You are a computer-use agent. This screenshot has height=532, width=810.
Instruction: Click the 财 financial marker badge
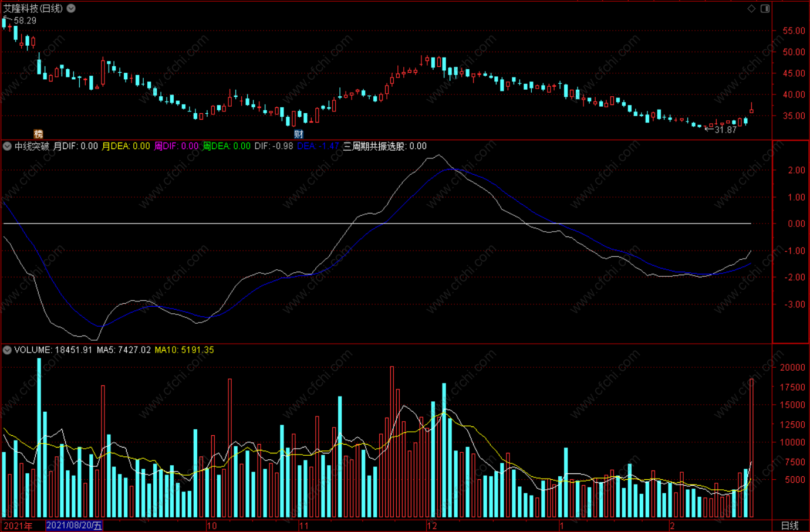click(298, 134)
